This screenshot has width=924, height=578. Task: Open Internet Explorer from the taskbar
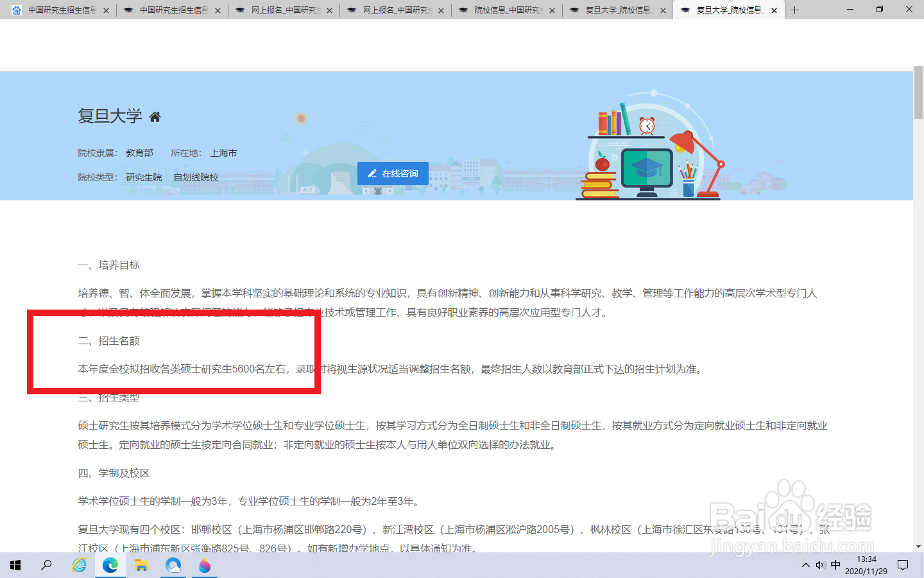(78, 566)
